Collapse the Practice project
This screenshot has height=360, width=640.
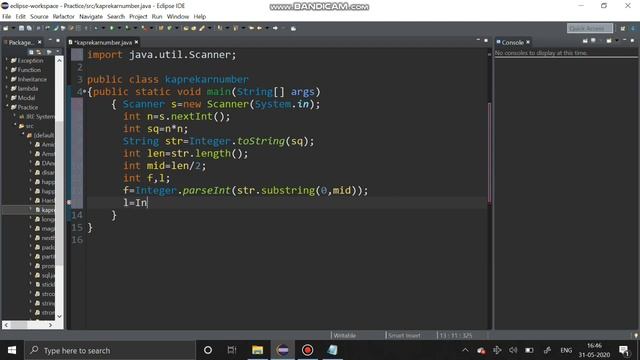(7, 107)
